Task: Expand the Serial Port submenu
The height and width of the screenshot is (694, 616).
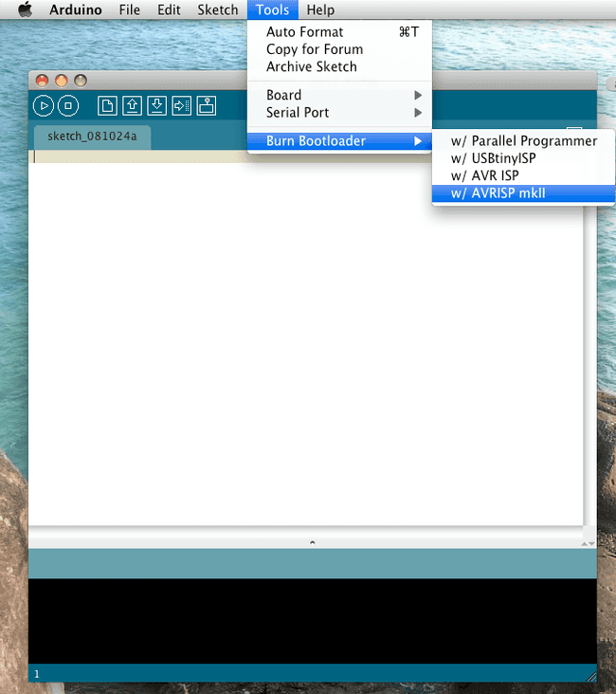Action: pos(297,112)
